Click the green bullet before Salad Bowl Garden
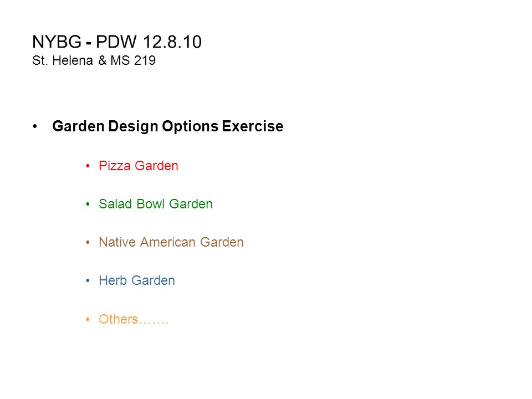 coord(88,204)
